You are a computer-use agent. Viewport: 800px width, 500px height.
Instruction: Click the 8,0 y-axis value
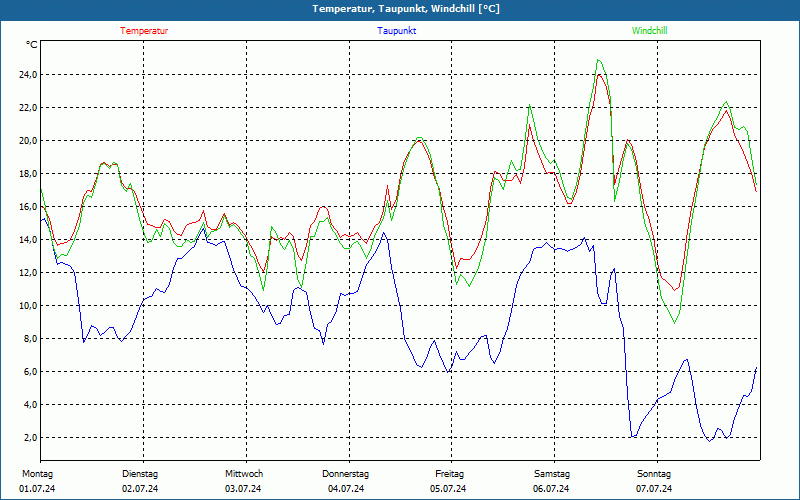[x=30, y=339]
